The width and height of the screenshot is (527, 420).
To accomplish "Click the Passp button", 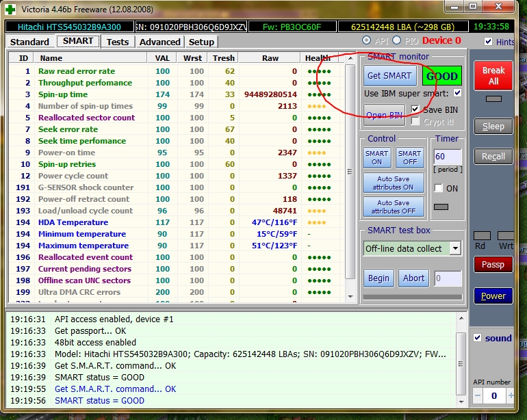I will click(493, 265).
